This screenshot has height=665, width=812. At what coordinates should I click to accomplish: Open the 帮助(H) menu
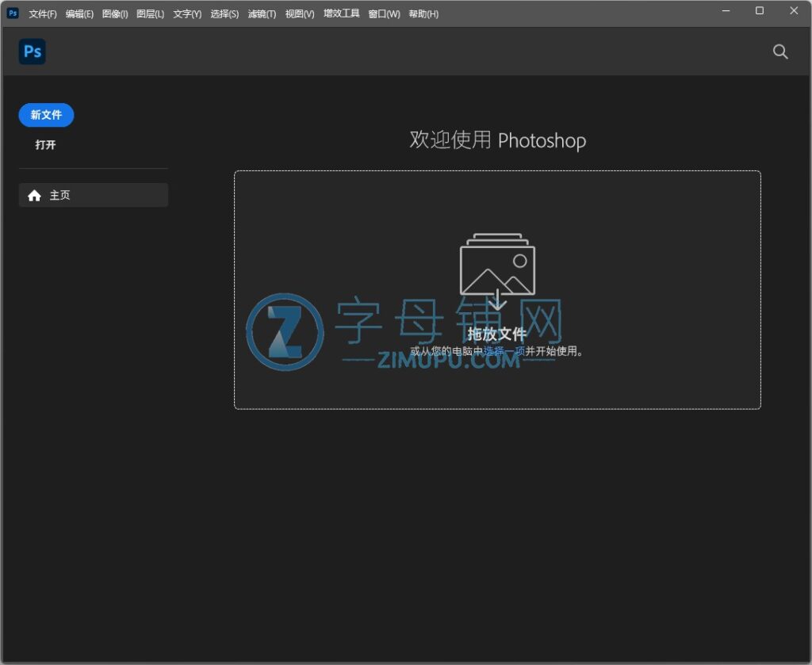[423, 14]
